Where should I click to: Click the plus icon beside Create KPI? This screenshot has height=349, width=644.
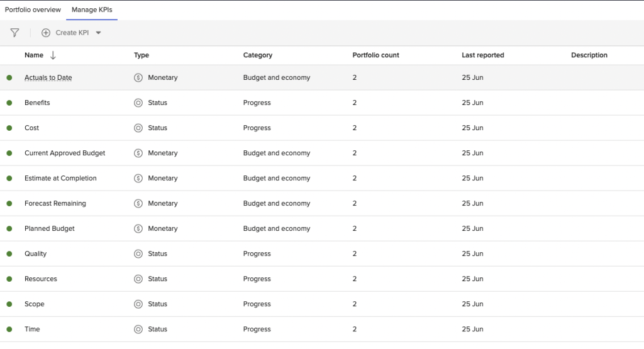(46, 33)
